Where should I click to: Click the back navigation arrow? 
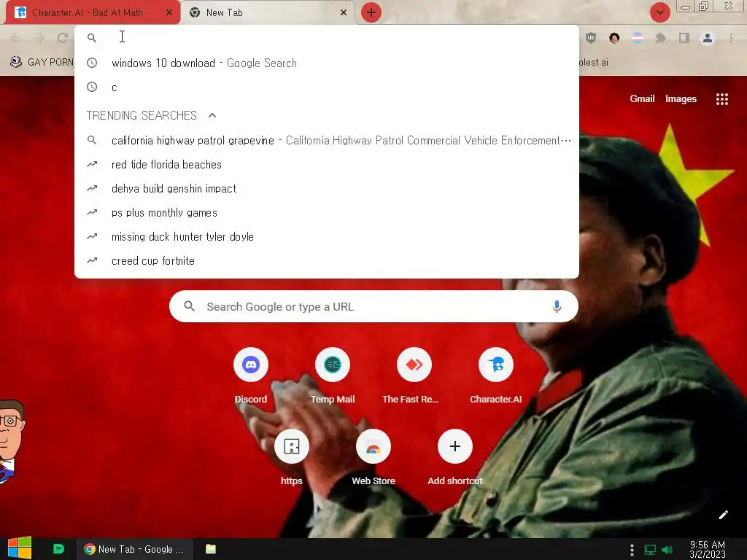pyautogui.click(x=16, y=38)
